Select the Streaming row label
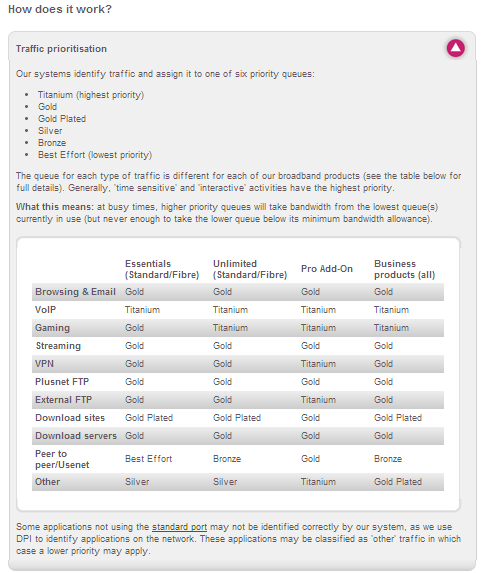This screenshot has width=495, height=573. coord(58,346)
